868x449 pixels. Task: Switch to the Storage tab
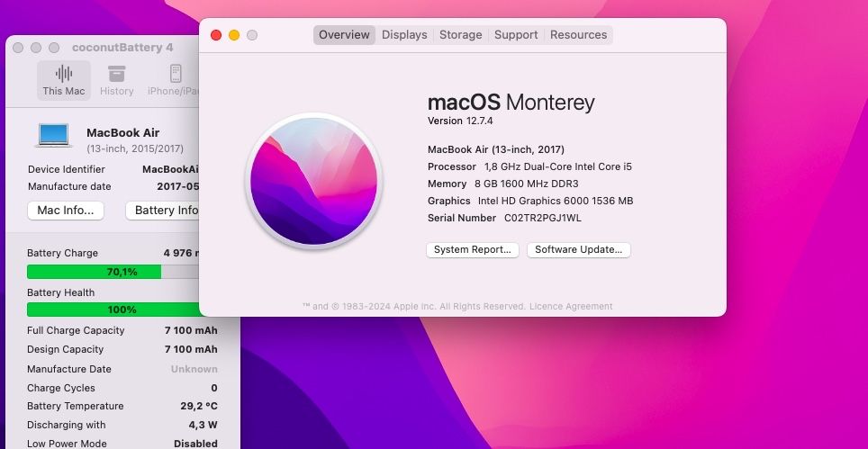(461, 35)
